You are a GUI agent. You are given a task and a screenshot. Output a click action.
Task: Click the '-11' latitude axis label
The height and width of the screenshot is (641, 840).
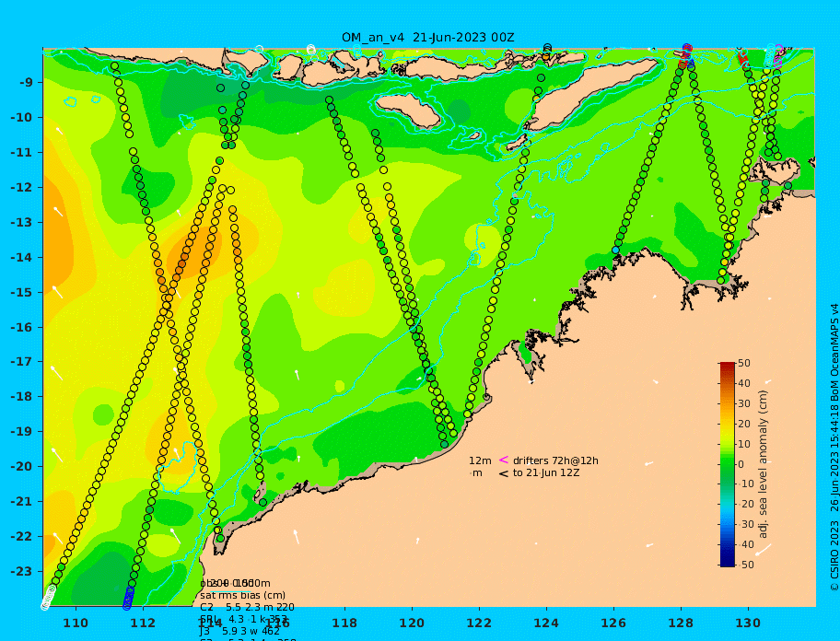(21, 153)
